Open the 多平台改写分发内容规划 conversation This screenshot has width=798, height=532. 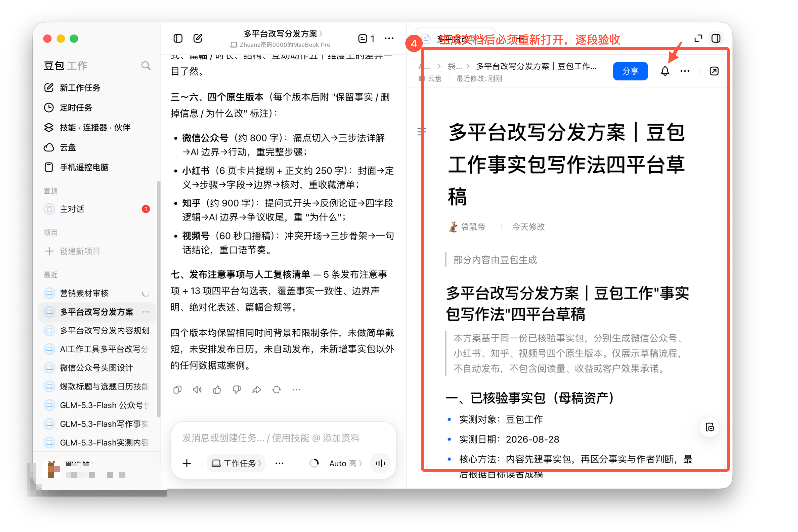[97, 331]
